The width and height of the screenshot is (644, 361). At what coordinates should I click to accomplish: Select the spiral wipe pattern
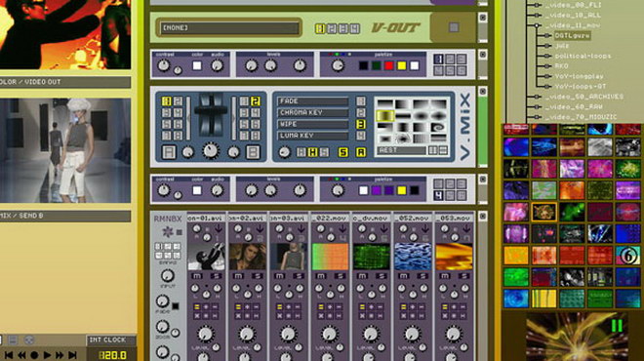point(438,127)
